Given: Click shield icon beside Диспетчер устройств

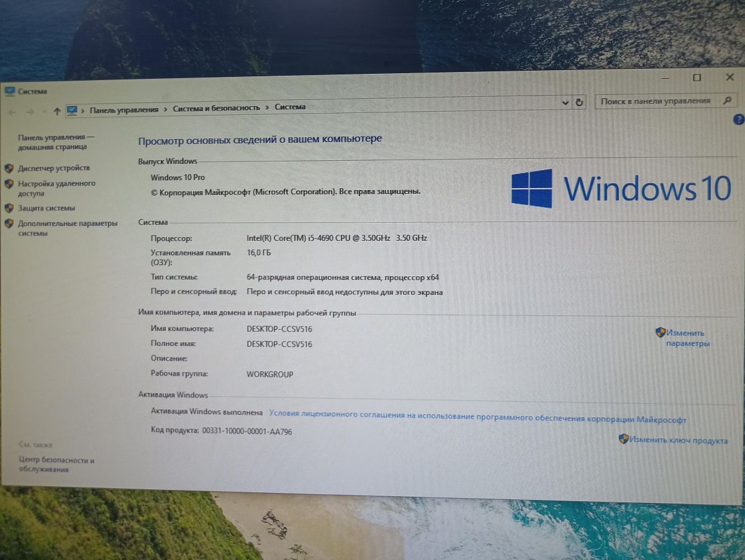Looking at the screenshot, I should point(9,168).
